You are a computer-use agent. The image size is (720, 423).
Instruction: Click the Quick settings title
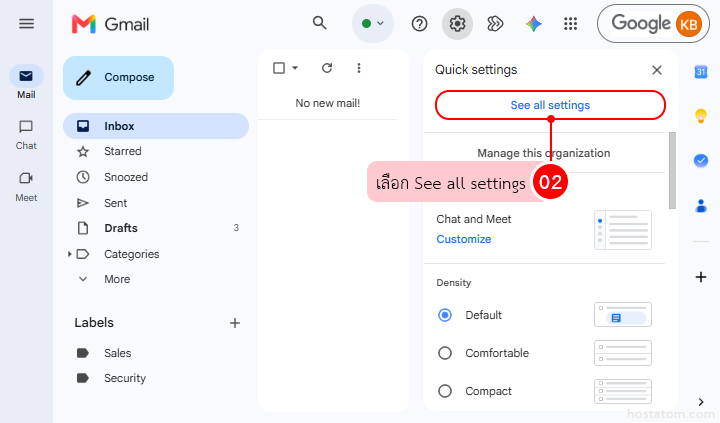point(476,70)
